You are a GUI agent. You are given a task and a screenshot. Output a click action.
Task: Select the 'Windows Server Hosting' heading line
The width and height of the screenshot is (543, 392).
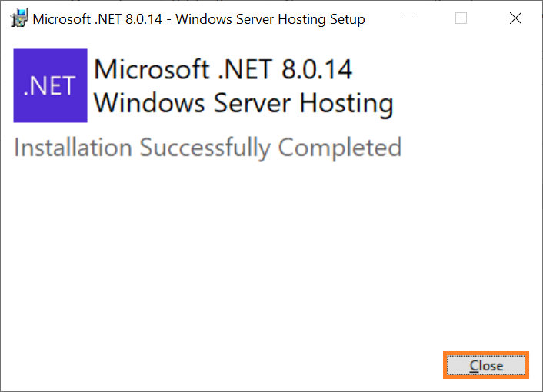244,103
